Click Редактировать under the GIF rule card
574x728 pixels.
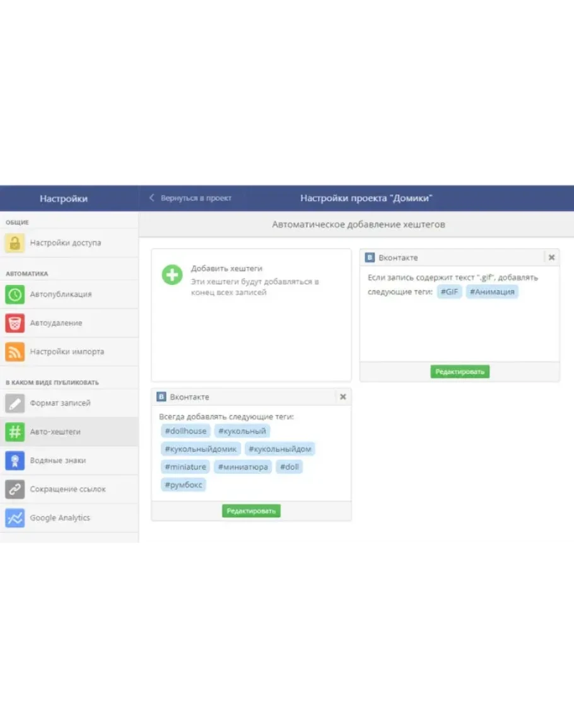click(460, 372)
